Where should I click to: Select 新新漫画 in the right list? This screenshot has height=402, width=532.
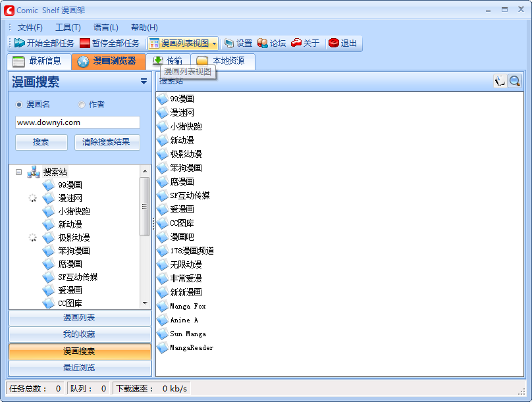(186, 292)
